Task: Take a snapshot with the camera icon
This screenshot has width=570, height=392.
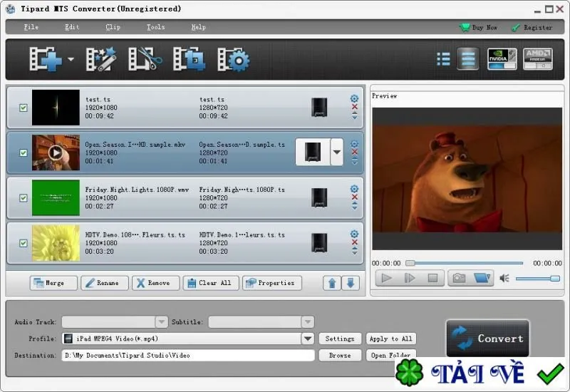Action: coord(459,278)
